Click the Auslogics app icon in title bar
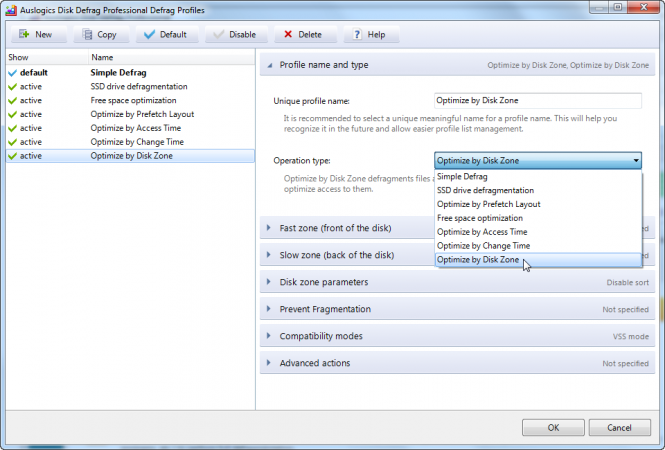The image size is (665, 450). coord(11,10)
